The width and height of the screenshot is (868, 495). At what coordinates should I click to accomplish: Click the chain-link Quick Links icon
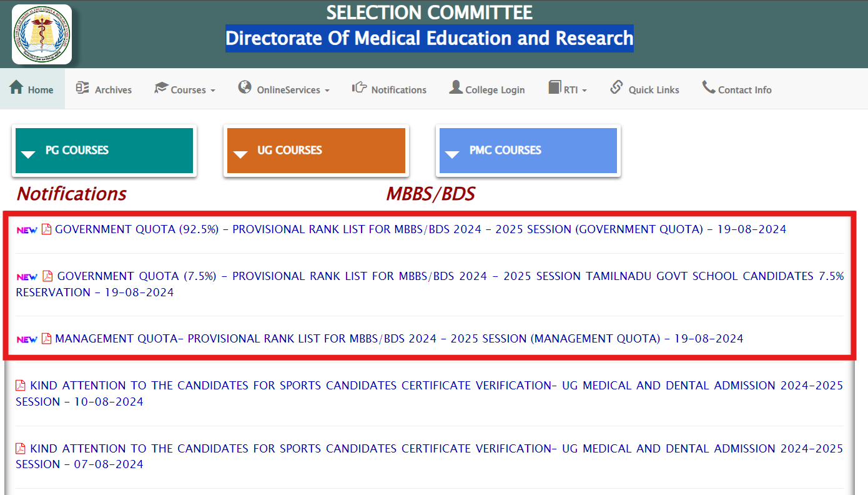click(617, 87)
